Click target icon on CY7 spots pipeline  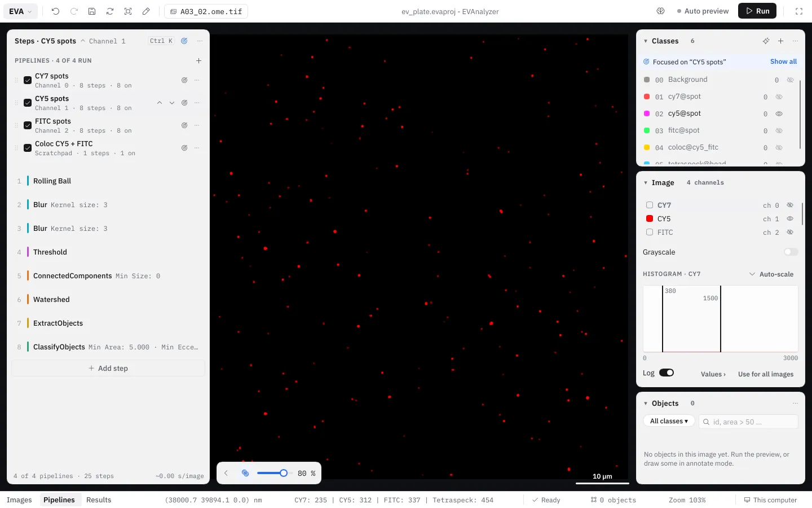pos(184,80)
